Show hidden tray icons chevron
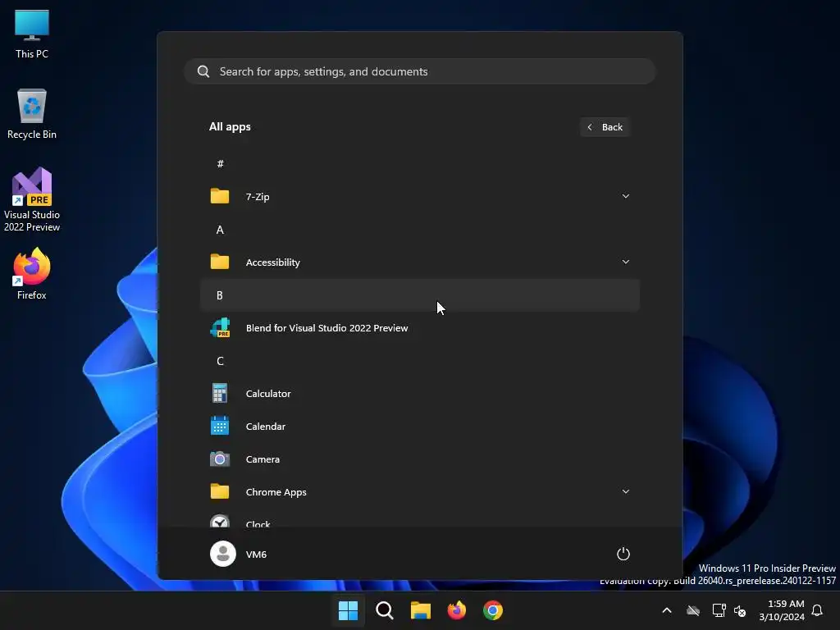 pyautogui.click(x=667, y=610)
